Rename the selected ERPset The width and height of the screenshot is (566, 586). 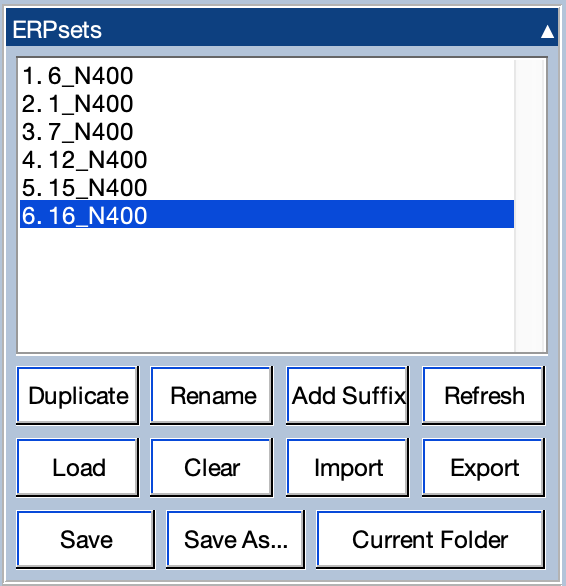(x=212, y=396)
